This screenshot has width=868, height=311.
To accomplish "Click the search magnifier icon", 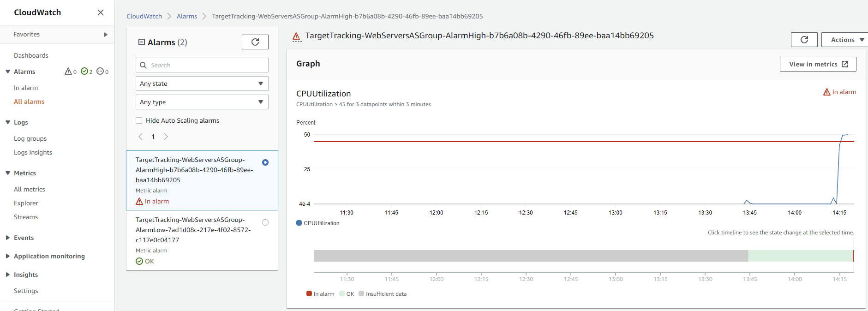I will tap(143, 65).
